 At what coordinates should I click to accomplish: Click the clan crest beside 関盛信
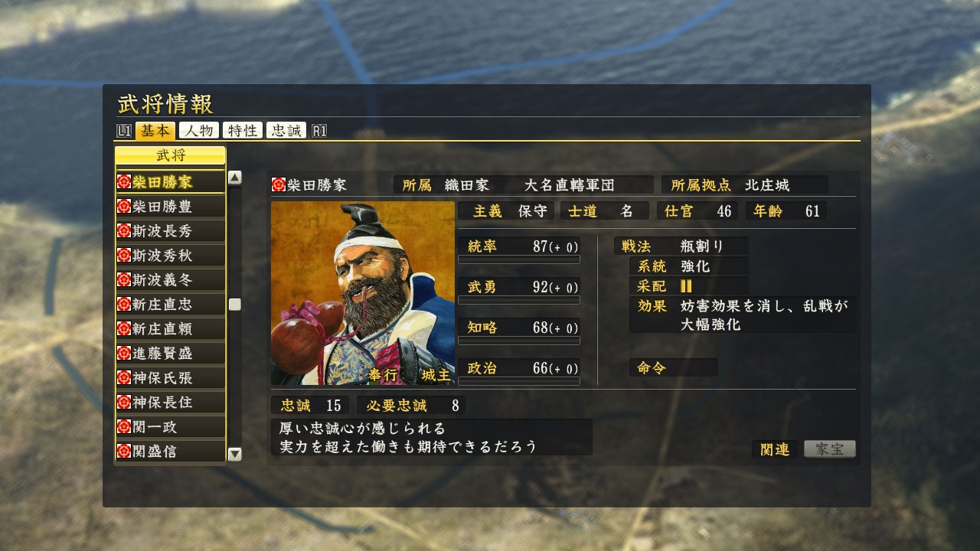[x=124, y=452]
